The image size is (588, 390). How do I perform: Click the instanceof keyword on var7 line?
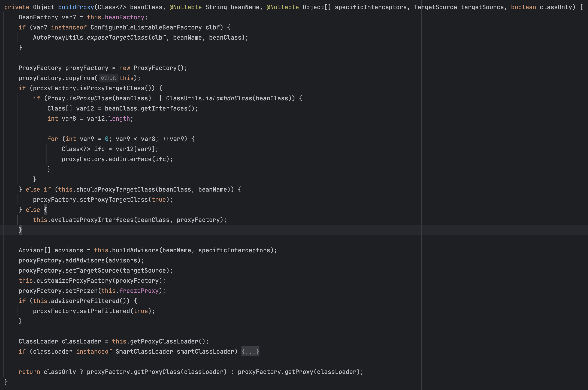[69, 27]
